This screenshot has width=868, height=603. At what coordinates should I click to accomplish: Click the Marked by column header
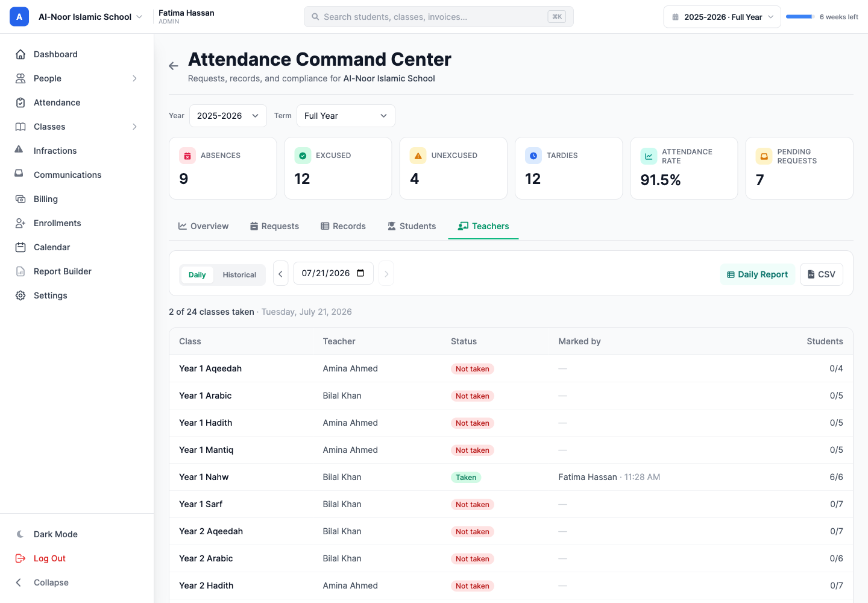pyautogui.click(x=579, y=341)
